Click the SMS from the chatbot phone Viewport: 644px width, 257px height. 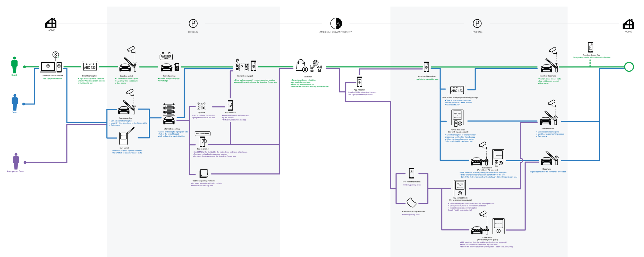point(412,173)
